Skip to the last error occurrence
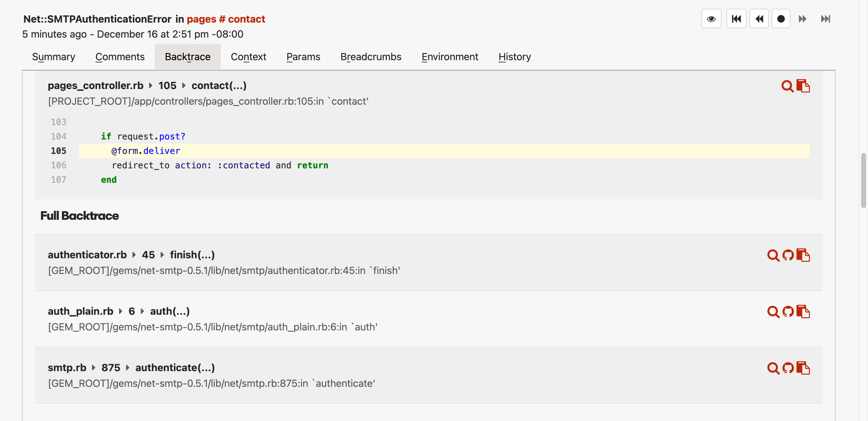The width and height of the screenshot is (868, 421). [x=826, y=19]
